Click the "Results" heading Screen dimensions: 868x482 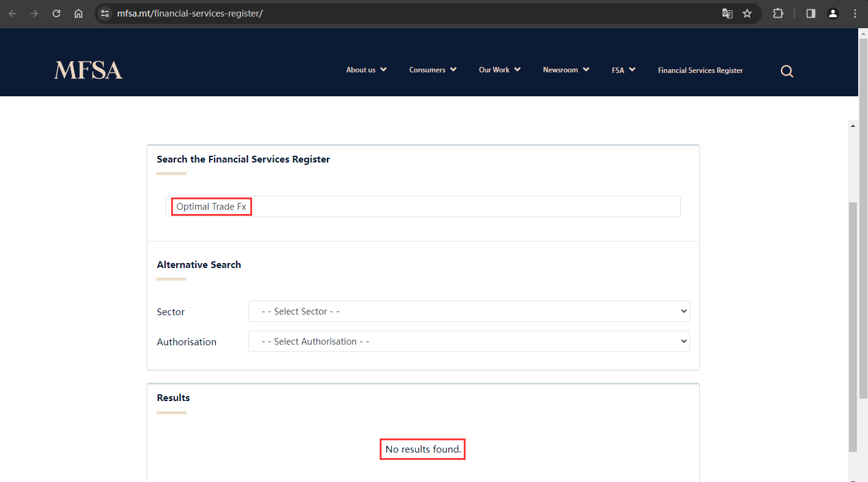[x=174, y=398]
